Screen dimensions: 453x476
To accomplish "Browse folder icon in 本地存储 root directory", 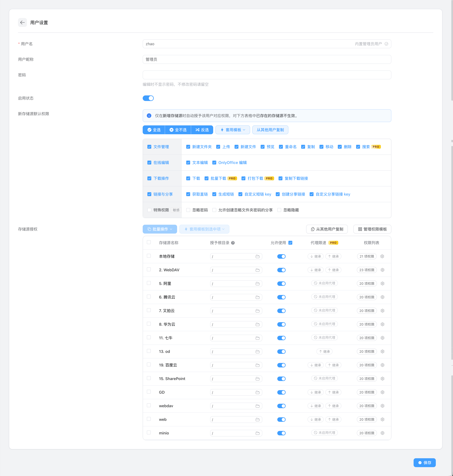I will pyautogui.click(x=257, y=256).
